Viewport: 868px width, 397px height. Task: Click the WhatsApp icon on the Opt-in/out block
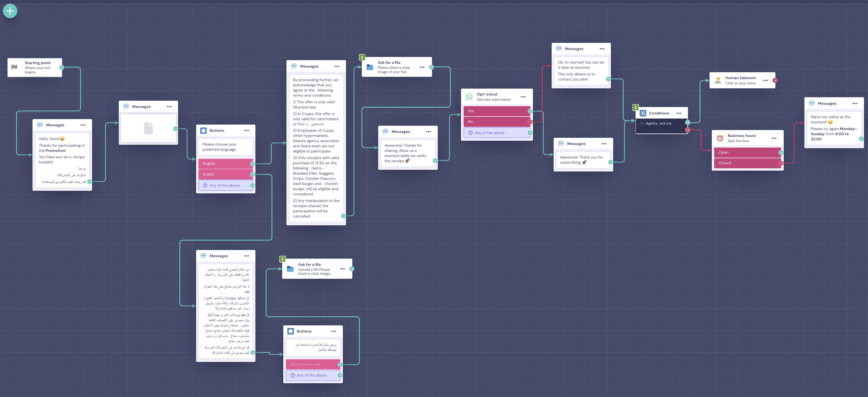[469, 97]
